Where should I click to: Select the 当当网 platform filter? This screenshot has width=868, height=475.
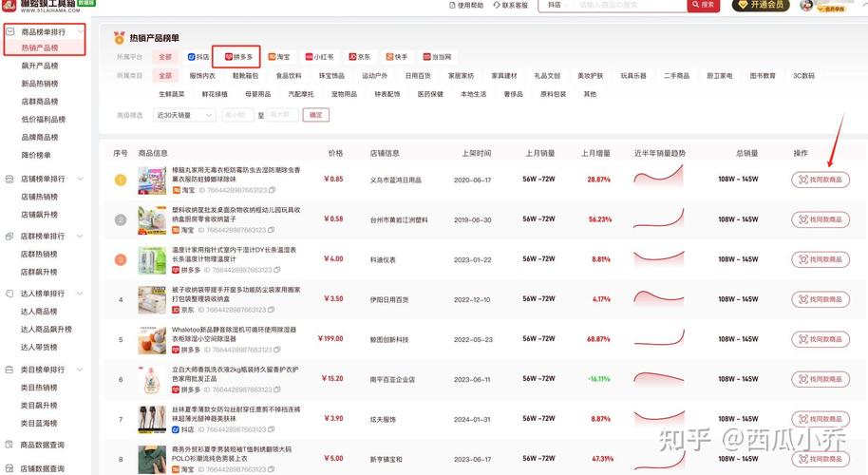437,57
